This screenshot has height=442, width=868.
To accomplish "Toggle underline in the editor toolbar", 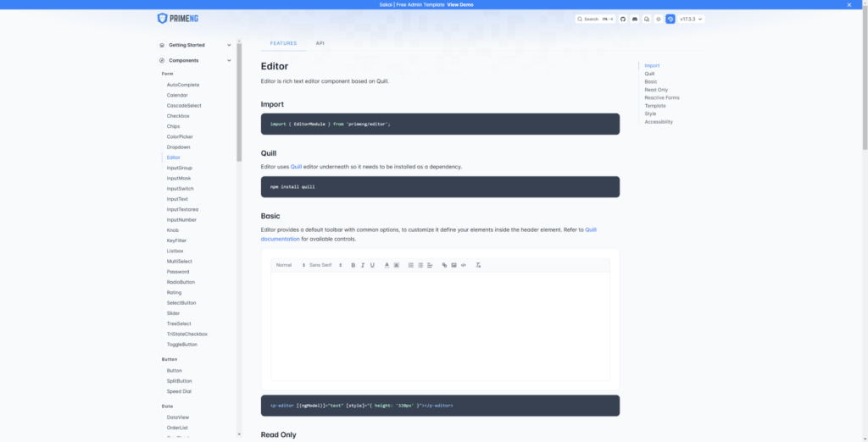I will 373,266.
